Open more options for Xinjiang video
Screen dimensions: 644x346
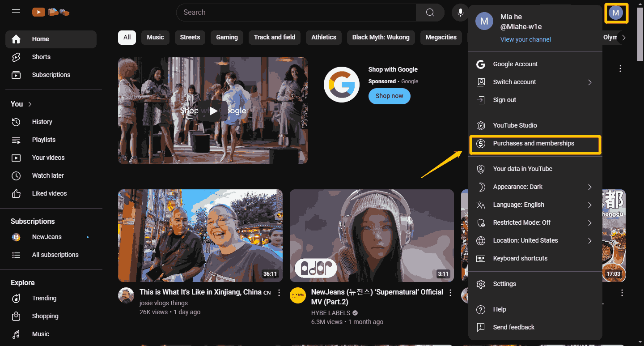tap(279, 293)
